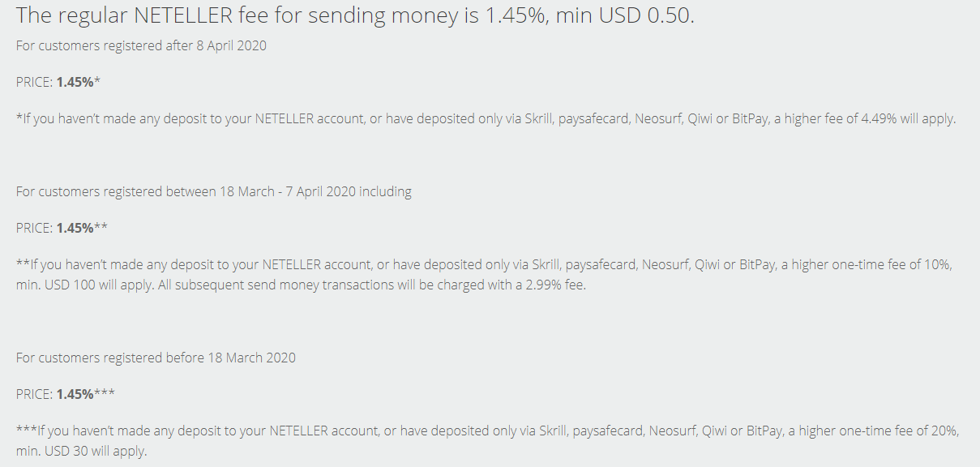Click 'For customers registered before 18 March 2020'
The width and height of the screenshot is (980, 467).
tap(156, 358)
